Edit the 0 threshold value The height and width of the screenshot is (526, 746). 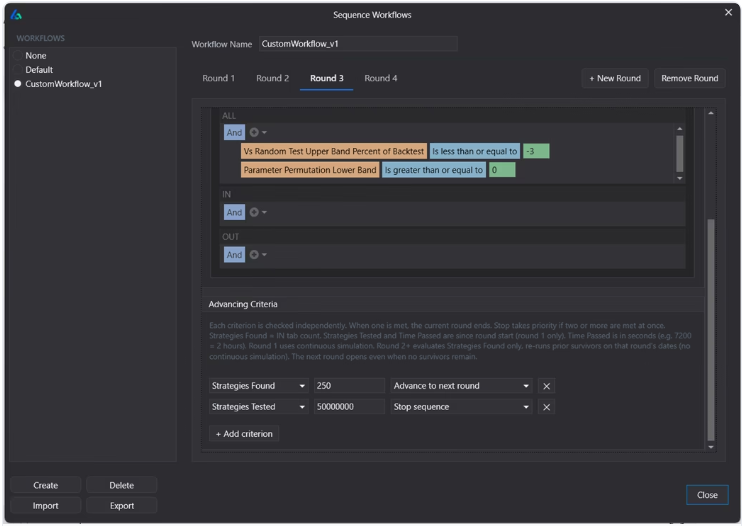[502, 170]
